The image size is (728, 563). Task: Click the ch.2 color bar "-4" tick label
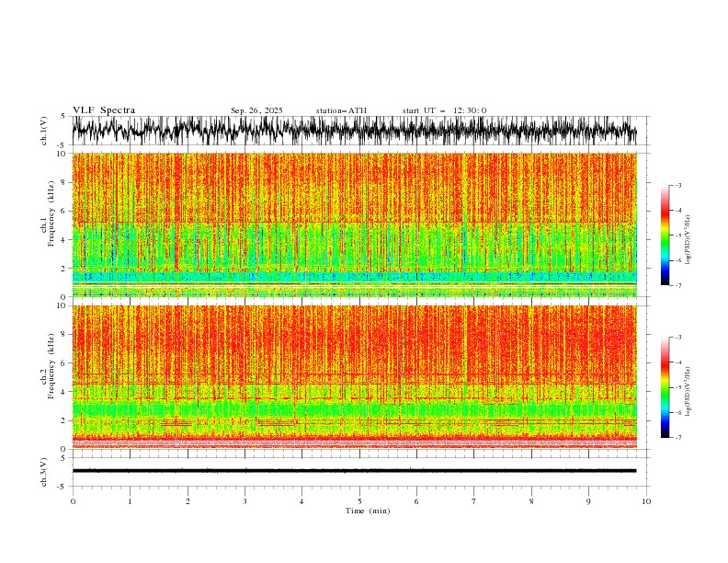click(677, 362)
